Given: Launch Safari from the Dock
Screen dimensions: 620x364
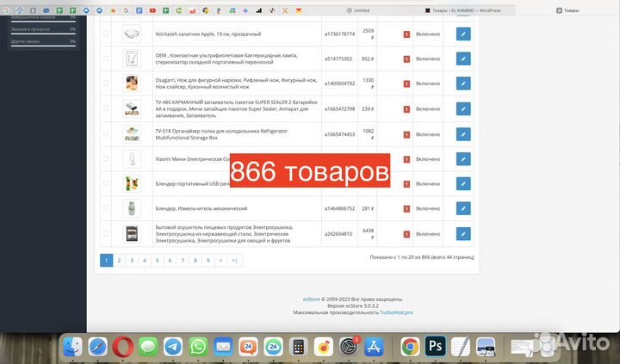Looking at the screenshot, I should [x=97, y=347].
